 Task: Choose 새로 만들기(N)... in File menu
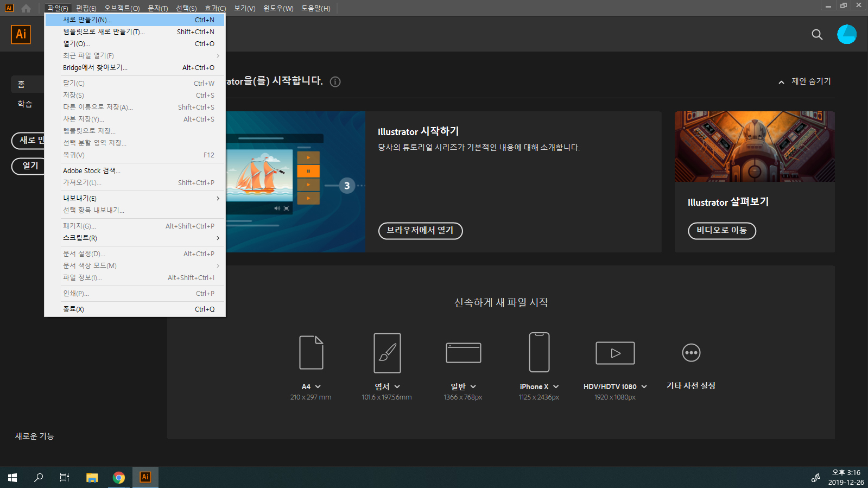[x=135, y=20]
